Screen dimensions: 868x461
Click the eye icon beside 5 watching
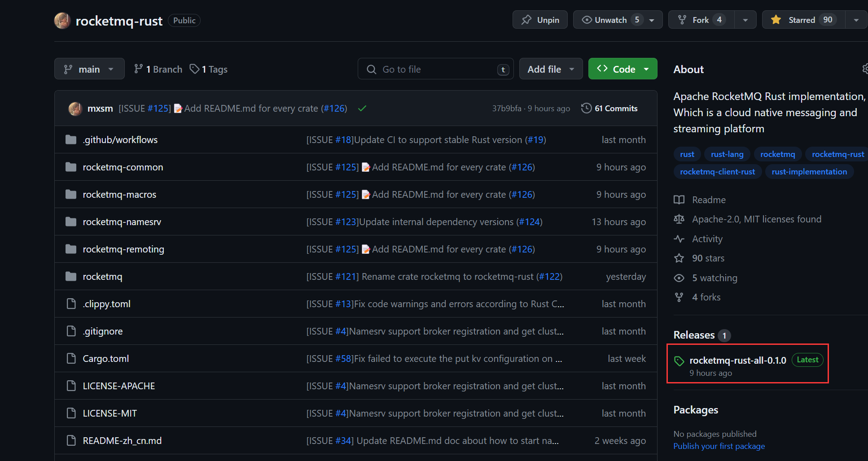679,278
